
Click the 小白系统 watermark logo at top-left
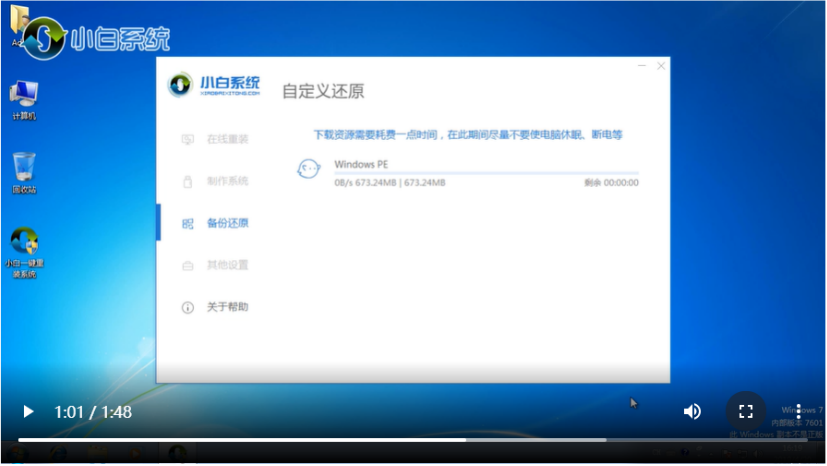click(95, 38)
